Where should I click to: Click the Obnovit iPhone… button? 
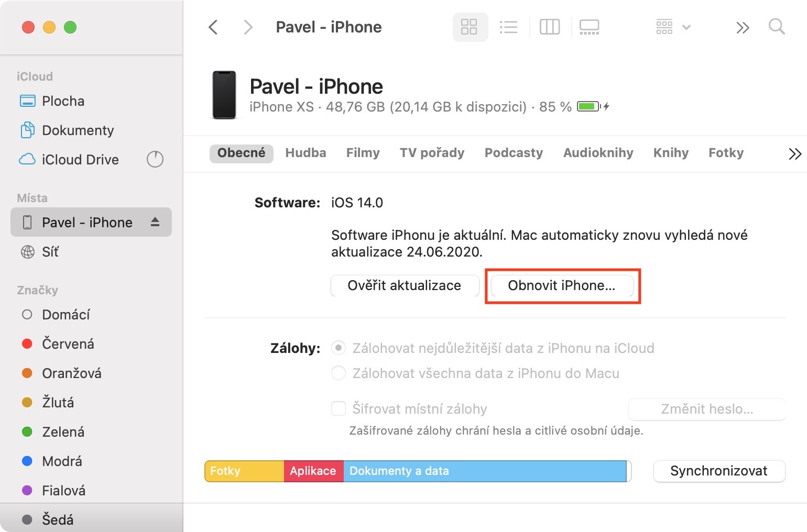click(562, 285)
